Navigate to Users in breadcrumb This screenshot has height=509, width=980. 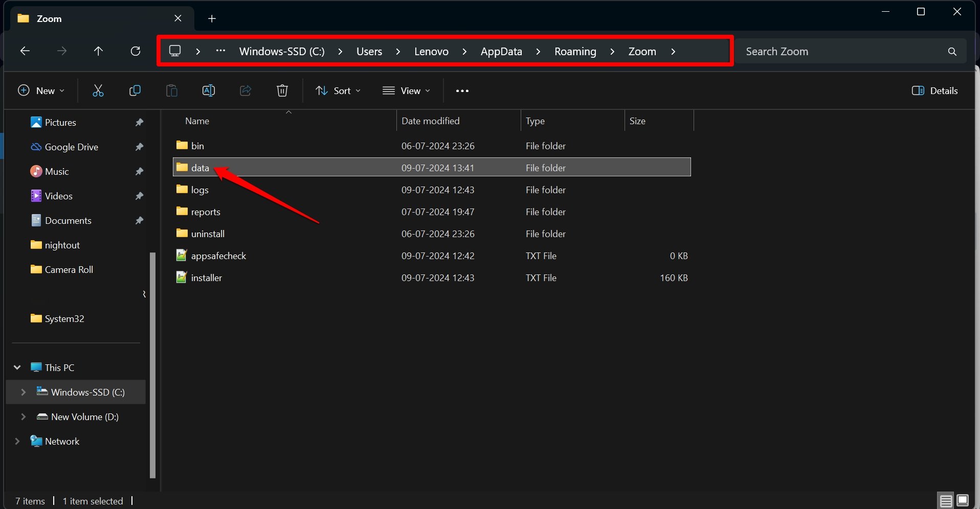point(369,52)
